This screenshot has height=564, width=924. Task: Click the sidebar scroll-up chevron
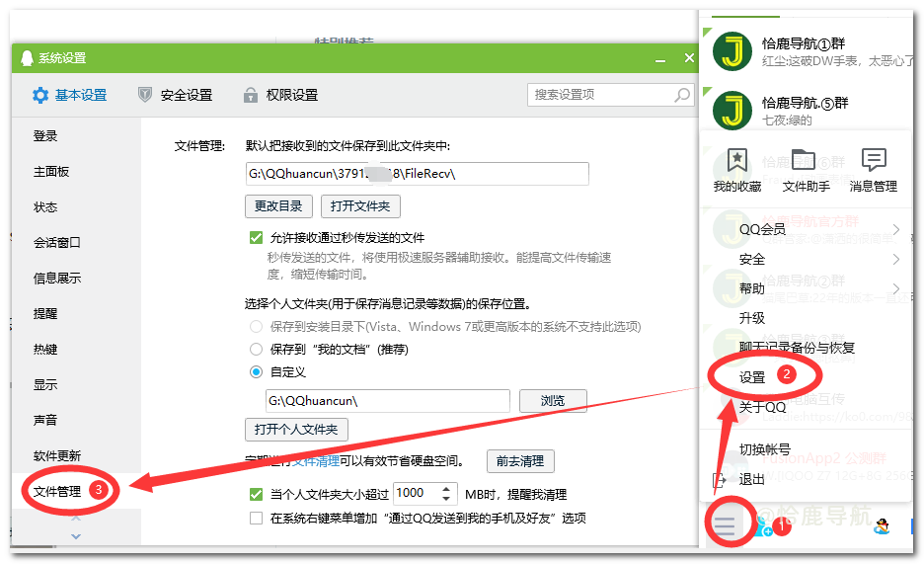76,519
